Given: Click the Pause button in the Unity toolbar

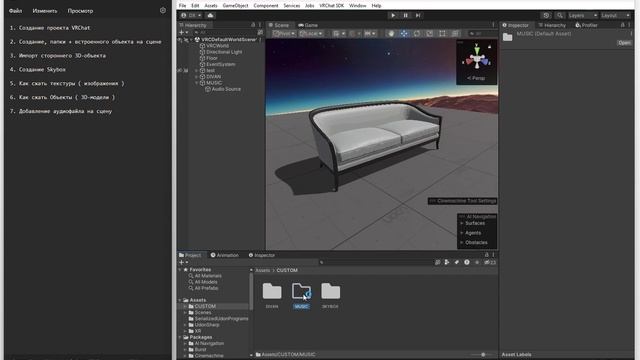Looking at the screenshot, I should coord(405,15).
